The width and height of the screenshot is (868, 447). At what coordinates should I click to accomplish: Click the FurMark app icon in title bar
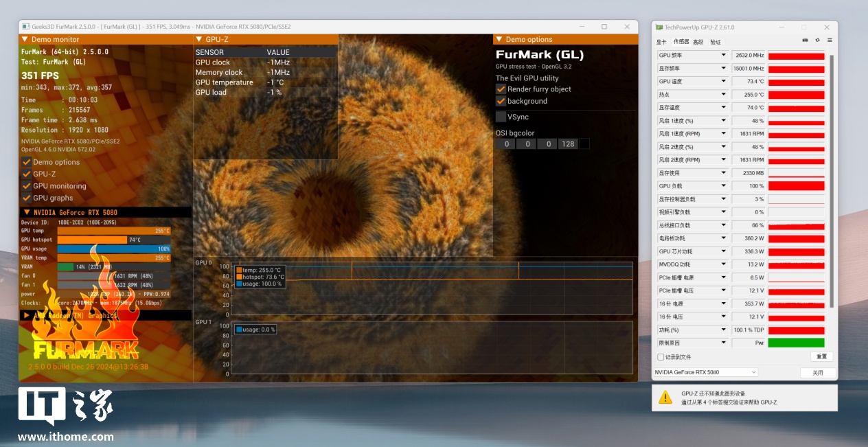pyautogui.click(x=25, y=27)
